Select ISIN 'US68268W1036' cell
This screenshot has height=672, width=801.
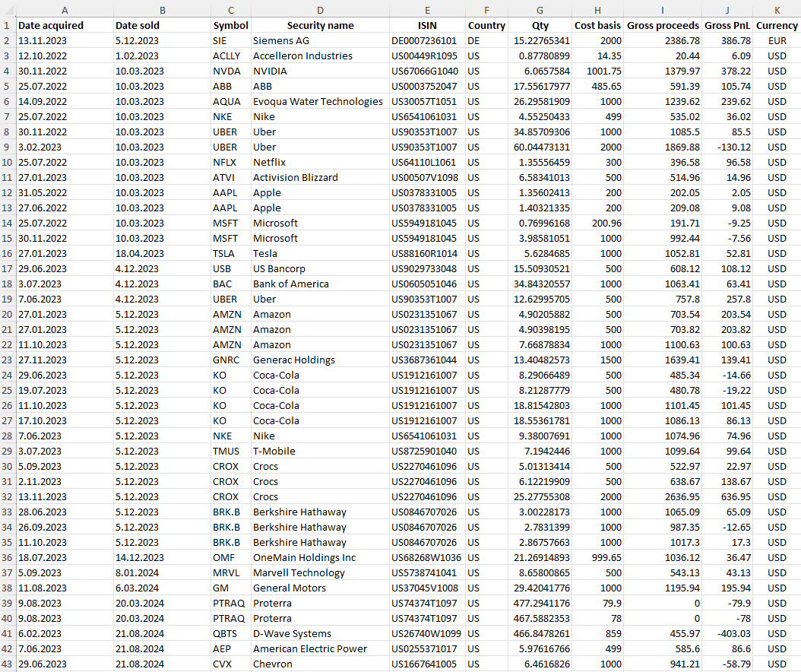tap(427, 557)
